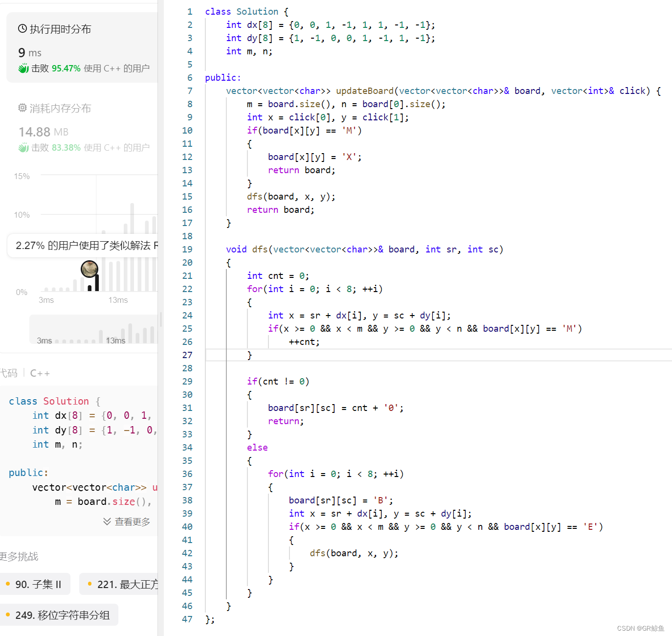This screenshot has height=636, width=672.
Task: Click line number 7 in editor
Action: coord(190,91)
